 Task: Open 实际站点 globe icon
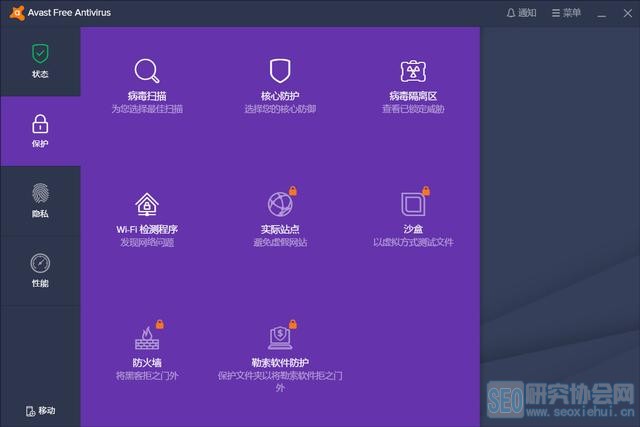click(280, 204)
